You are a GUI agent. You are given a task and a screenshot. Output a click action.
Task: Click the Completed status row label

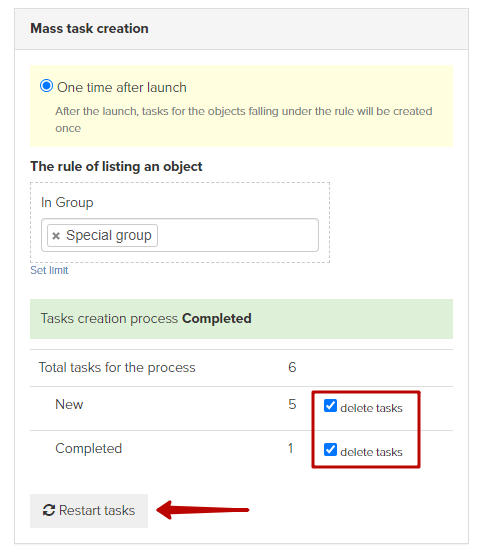click(x=88, y=448)
